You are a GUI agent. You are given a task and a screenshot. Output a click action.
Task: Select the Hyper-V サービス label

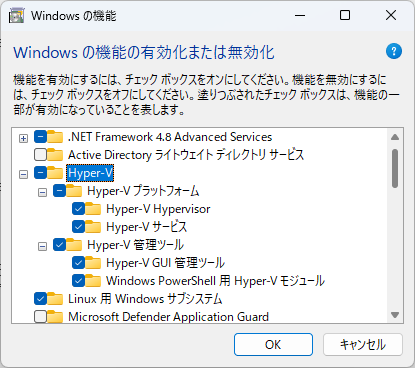[147, 227]
